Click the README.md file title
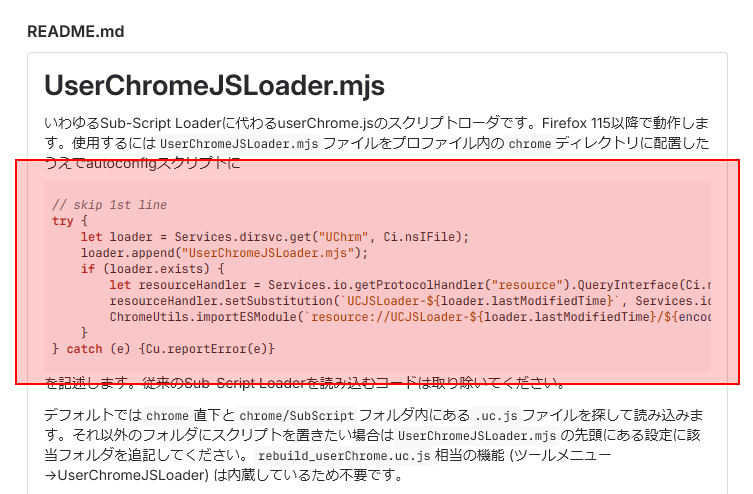 tap(75, 31)
